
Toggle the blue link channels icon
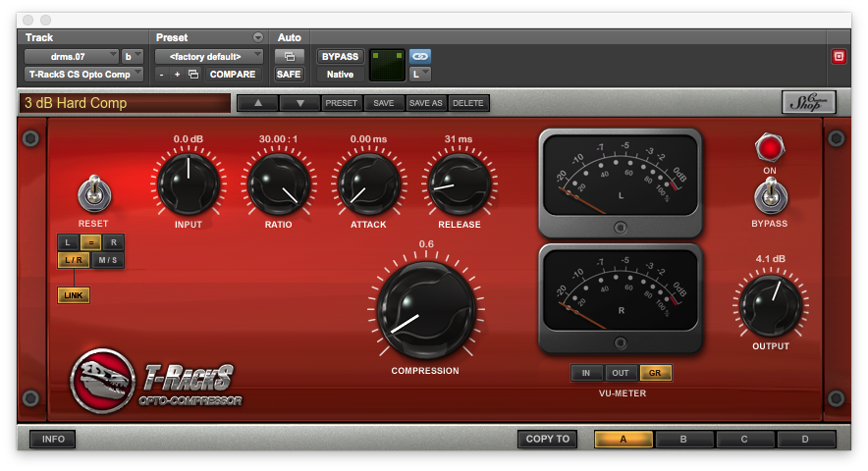click(420, 57)
